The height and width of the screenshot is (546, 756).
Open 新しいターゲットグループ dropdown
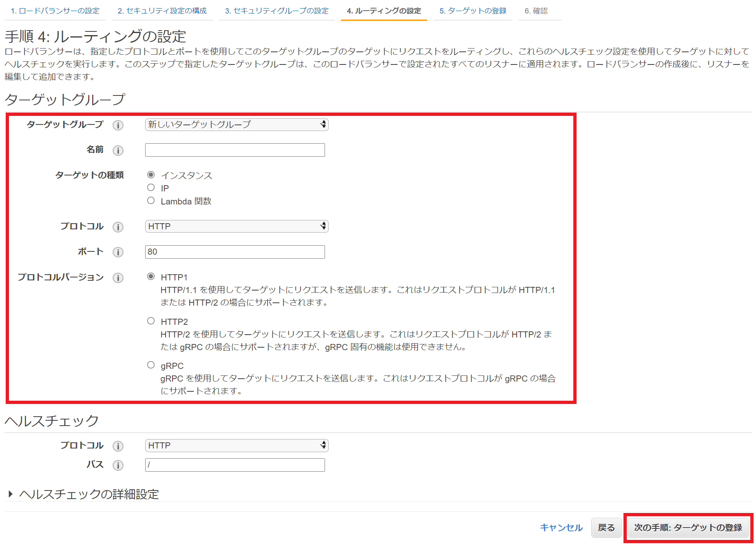237,124
